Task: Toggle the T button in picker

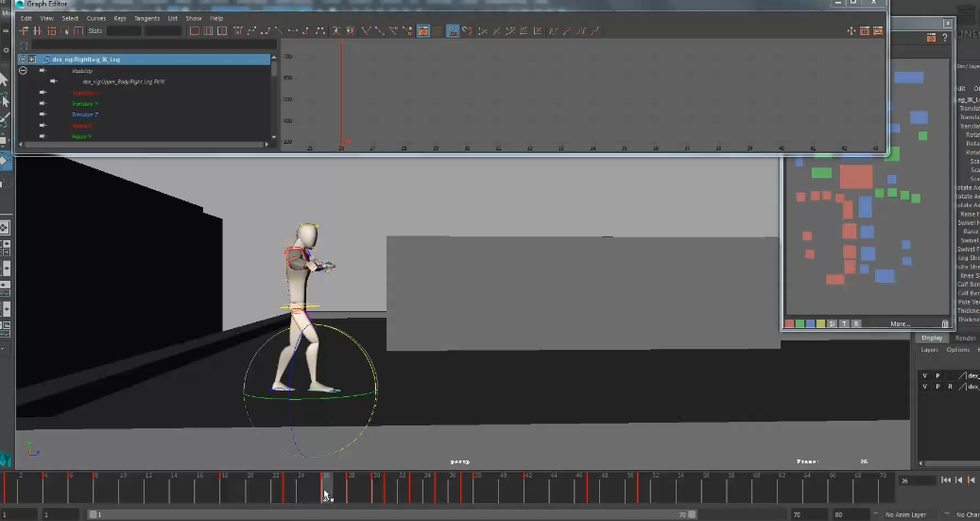Action: [844, 323]
